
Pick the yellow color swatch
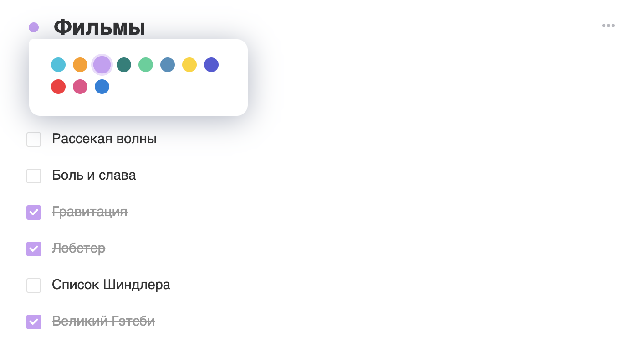coord(189,65)
